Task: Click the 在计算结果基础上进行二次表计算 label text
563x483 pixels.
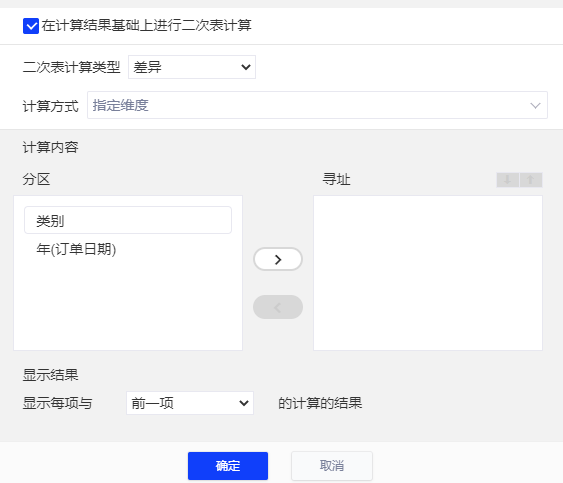Action: click(x=146, y=26)
